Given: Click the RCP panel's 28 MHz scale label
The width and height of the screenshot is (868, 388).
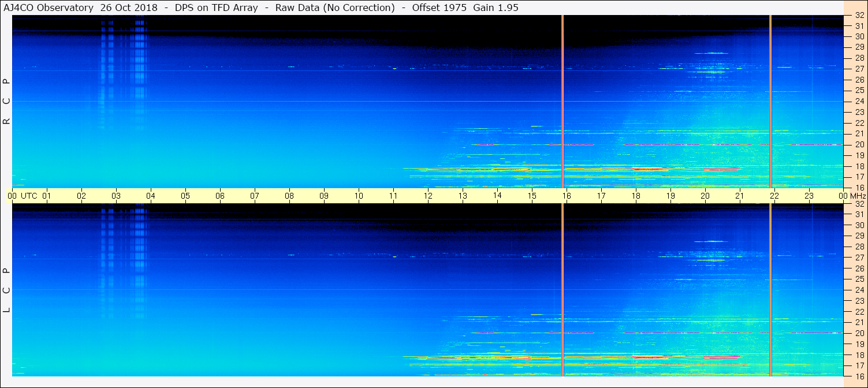Looking at the screenshot, I should 859,58.
